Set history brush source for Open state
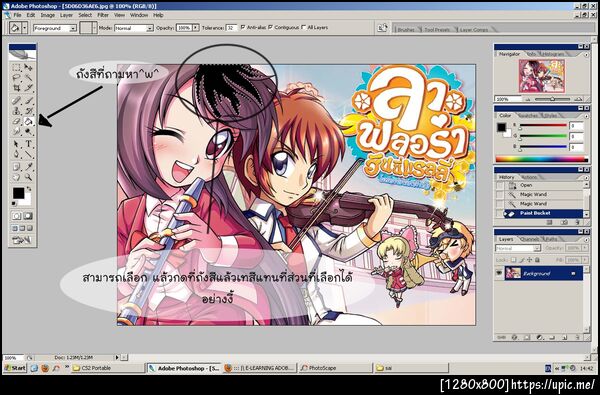Image resolution: width=600 pixels, height=395 pixels. pyautogui.click(x=499, y=185)
